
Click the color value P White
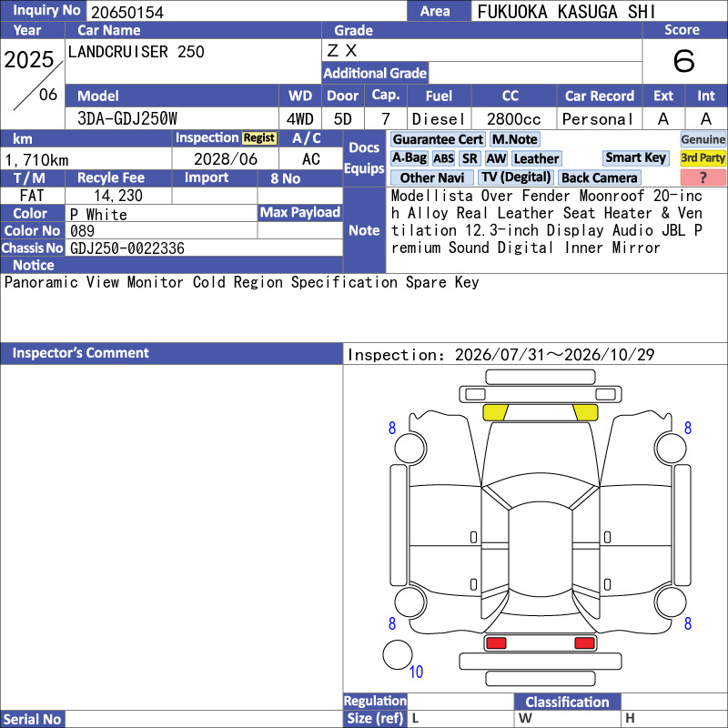tap(98, 215)
